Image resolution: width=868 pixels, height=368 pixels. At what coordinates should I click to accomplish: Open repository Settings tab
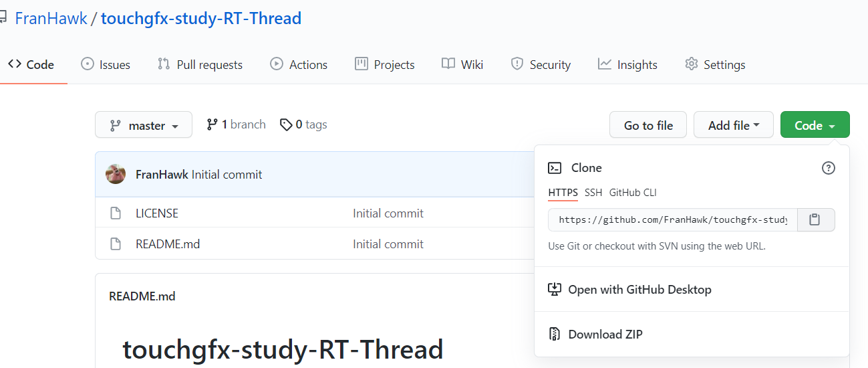tap(715, 64)
